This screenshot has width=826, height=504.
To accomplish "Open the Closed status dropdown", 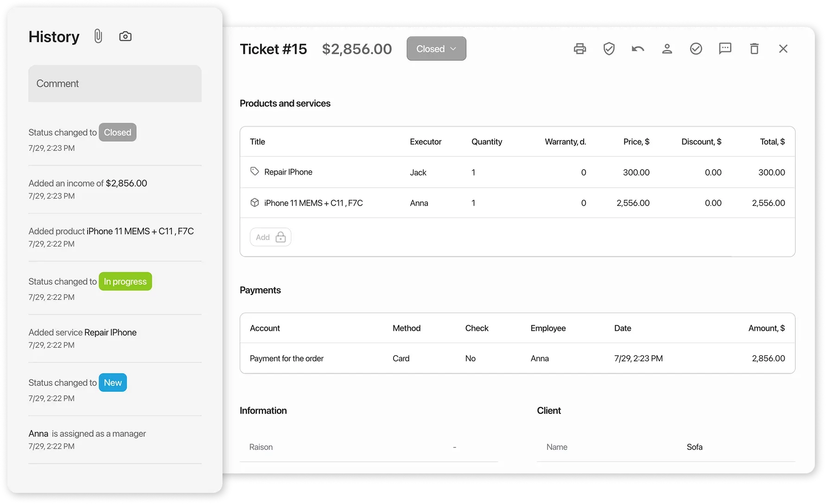I will pos(436,48).
